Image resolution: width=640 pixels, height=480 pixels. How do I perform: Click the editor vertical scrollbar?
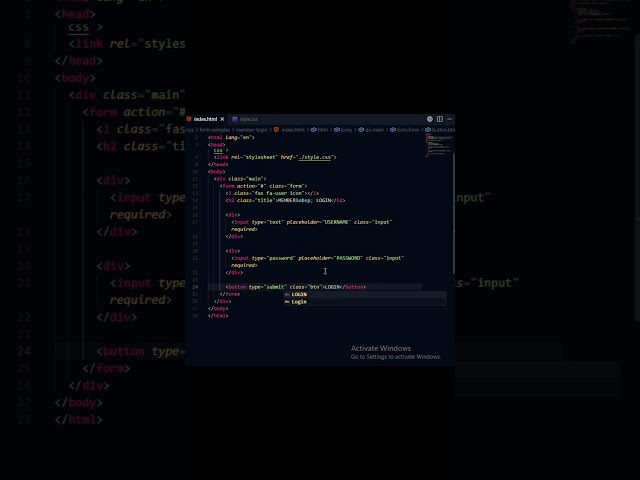[453, 213]
